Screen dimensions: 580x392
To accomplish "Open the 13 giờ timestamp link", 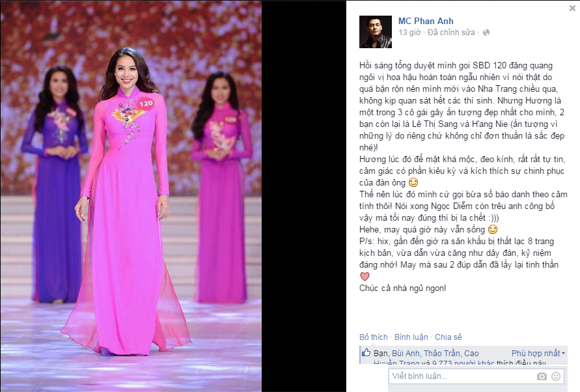I will [x=409, y=33].
